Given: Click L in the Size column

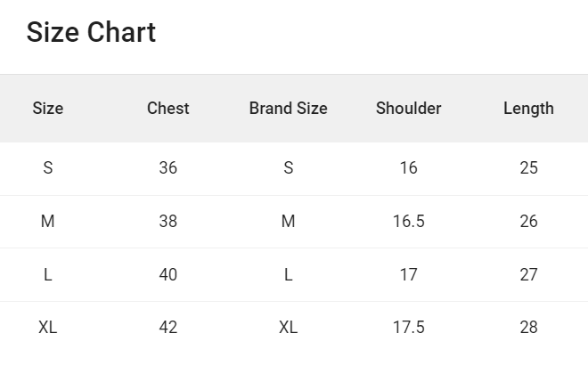Looking at the screenshot, I should pos(48,275).
